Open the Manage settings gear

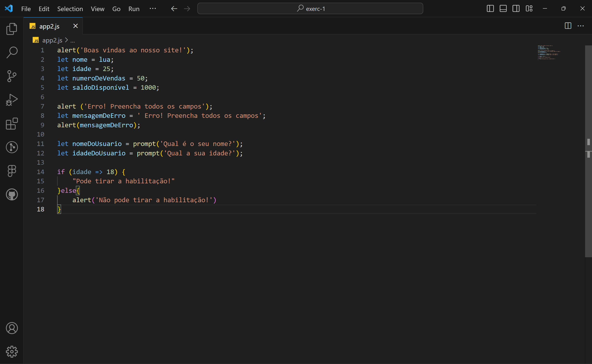(12, 352)
